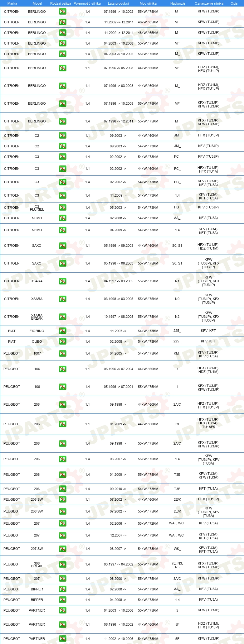Click the date 08.2000 -> cell
This screenshot has width=244, height=644.
[x=118, y=579]
